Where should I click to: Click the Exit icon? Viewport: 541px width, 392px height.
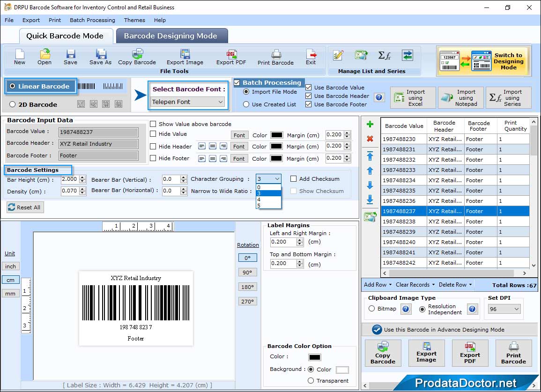tap(311, 57)
